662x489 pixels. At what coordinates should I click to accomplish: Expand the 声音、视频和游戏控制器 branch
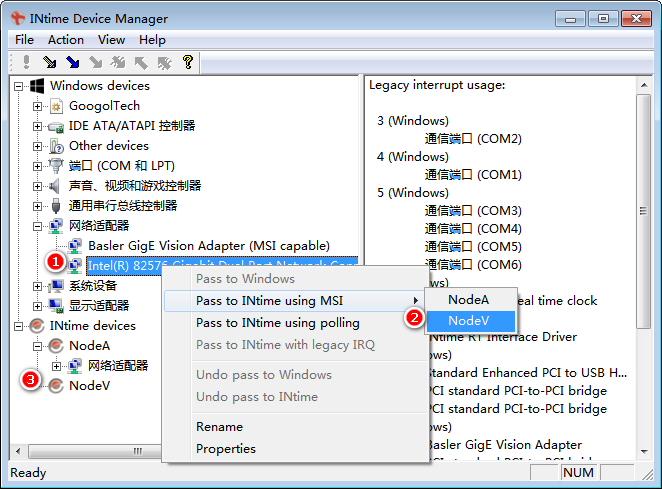[x=37, y=186]
